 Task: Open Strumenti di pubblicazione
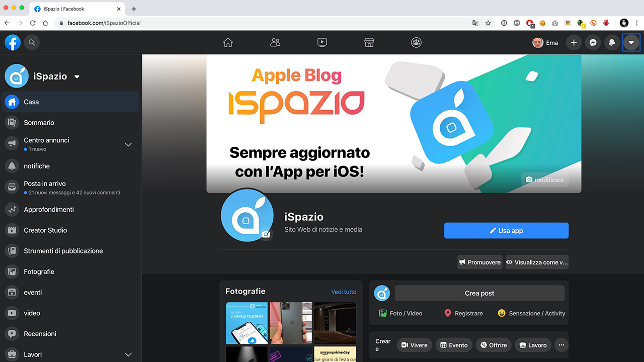(70, 251)
